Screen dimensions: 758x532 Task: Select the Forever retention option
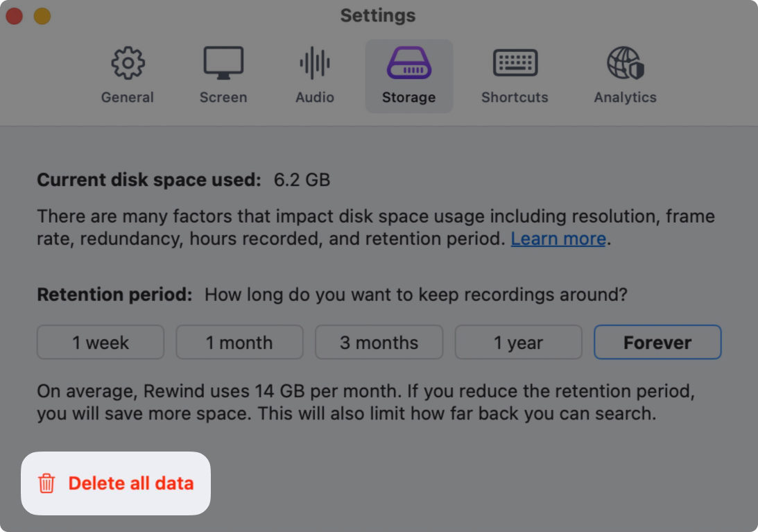point(657,343)
